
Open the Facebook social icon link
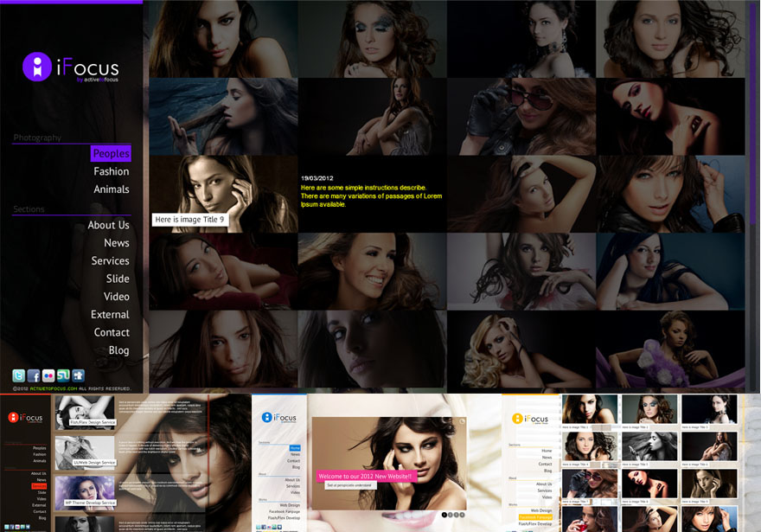(34, 375)
